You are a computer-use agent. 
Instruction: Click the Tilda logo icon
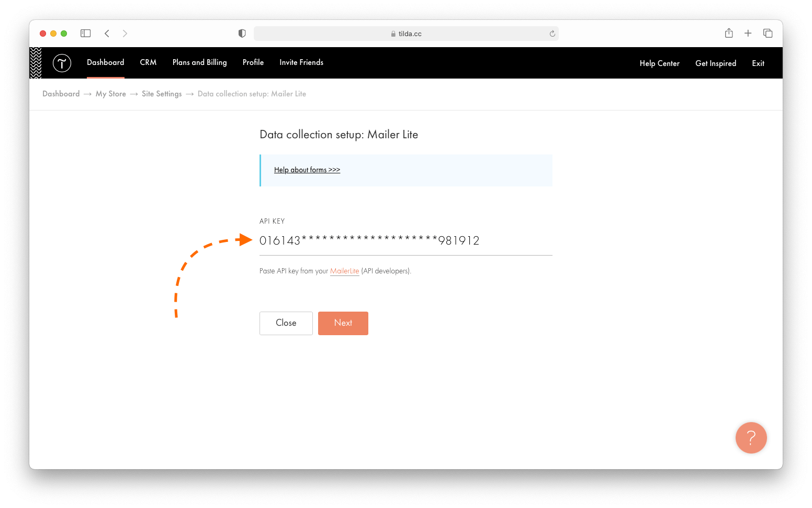(62, 62)
